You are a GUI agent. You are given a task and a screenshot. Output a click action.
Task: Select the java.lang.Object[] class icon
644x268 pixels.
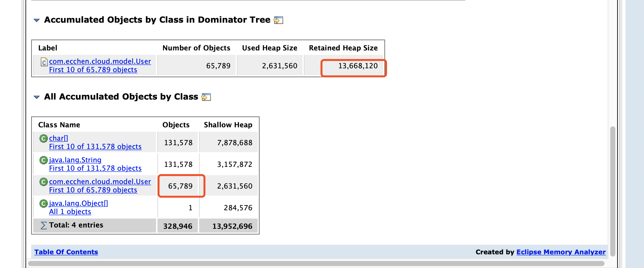tap(43, 203)
